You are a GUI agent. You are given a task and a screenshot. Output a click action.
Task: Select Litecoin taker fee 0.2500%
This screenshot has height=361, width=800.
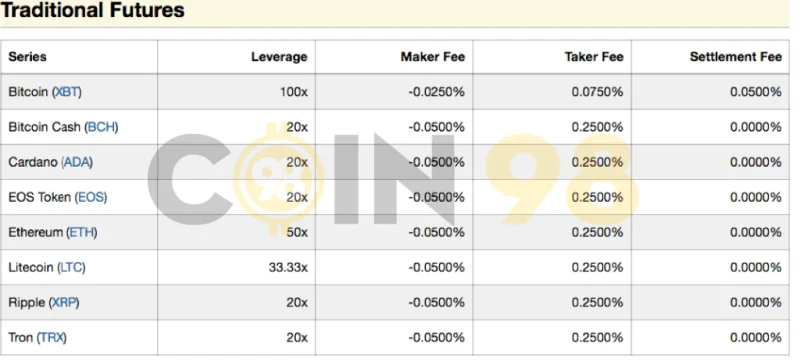coord(597,267)
